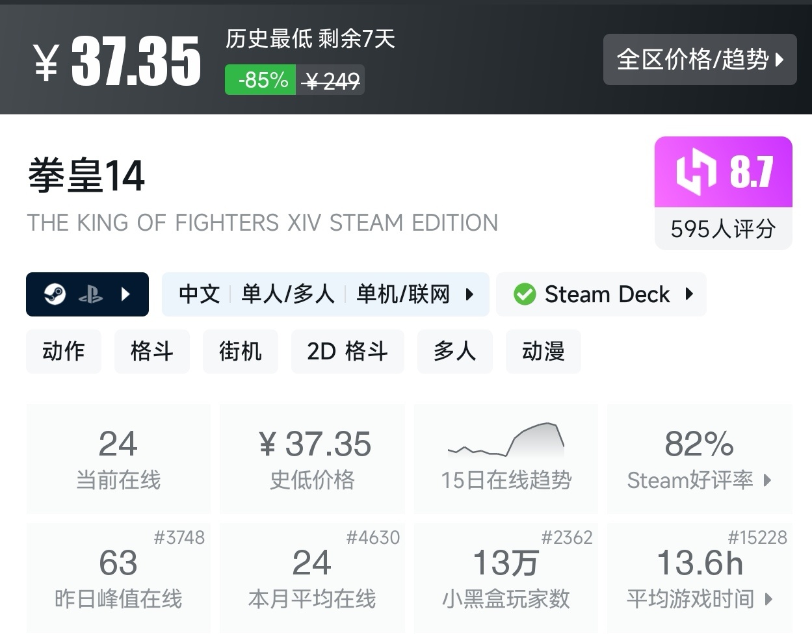
Task: Expand the platform selector arrow
Action: pyautogui.click(x=126, y=294)
